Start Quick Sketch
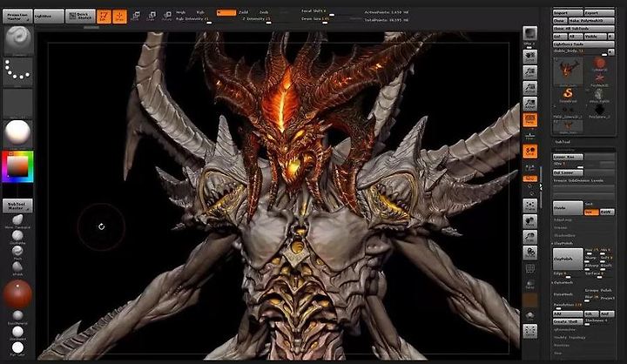Image resolution: width=627 pixels, height=364 pixels. coord(80,17)
